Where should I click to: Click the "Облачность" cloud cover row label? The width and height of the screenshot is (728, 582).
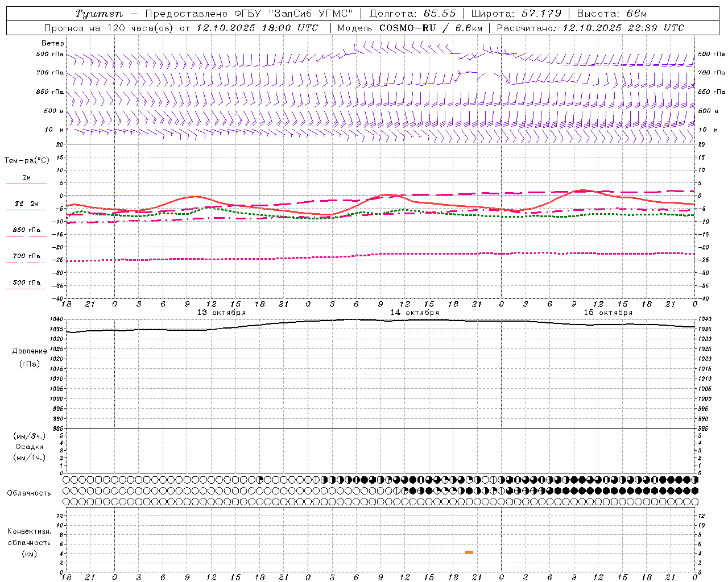pos(29,493)
